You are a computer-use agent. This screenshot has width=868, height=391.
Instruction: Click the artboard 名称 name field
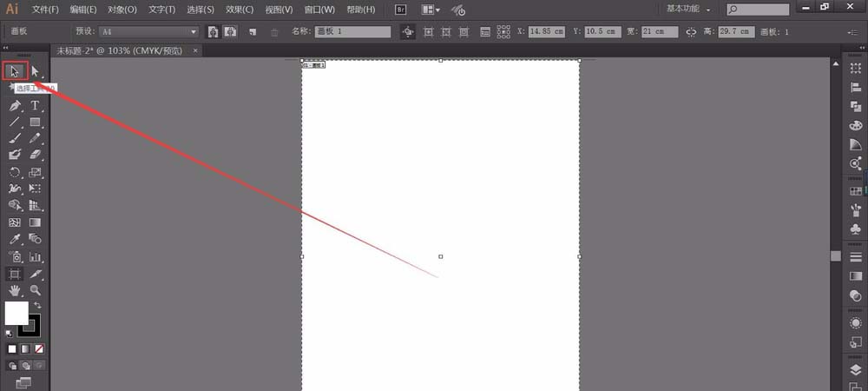[x=353, y=32]
